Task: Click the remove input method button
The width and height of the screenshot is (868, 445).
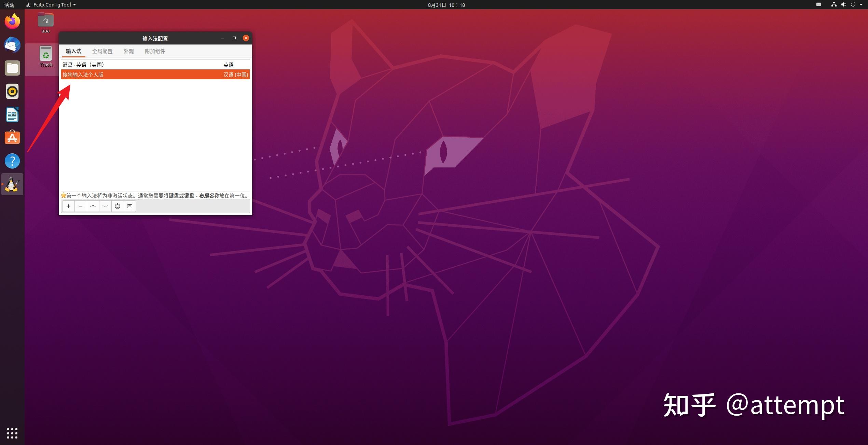Action: click(80, 206)
